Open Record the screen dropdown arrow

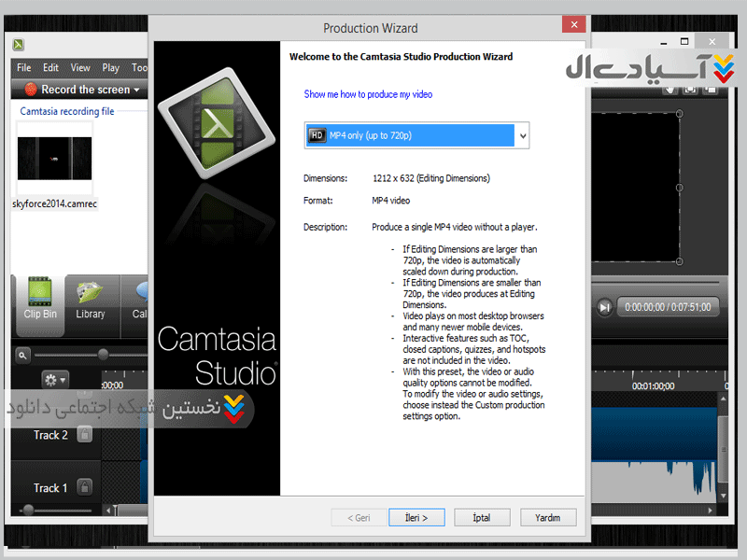point(137,91)
